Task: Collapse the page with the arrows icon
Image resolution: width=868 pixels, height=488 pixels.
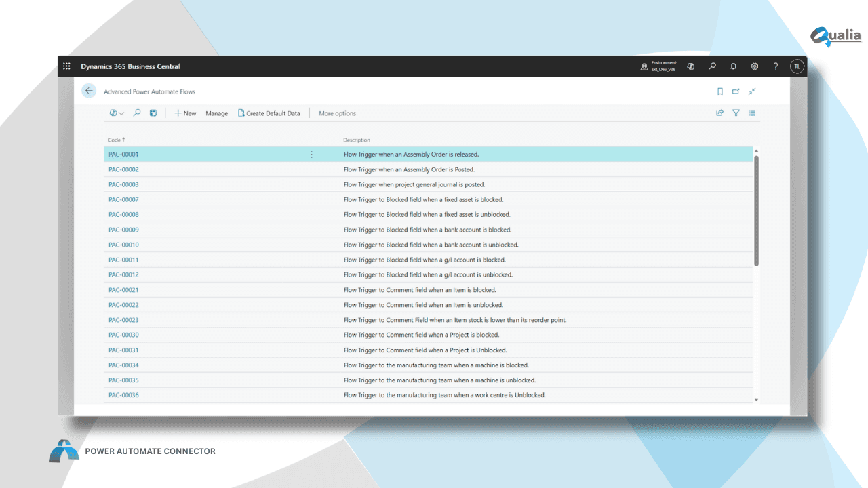Action: pyautogui.click(x=752, y=91)
